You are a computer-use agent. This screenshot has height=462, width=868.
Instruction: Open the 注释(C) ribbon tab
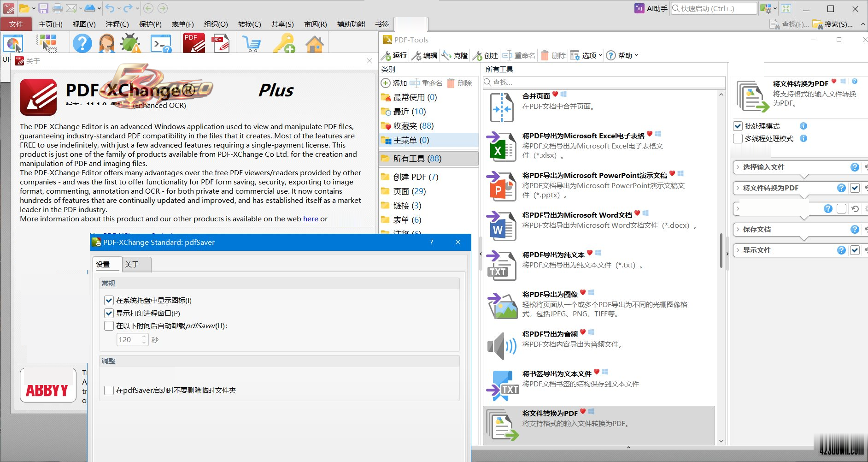(x=117, y=24)
